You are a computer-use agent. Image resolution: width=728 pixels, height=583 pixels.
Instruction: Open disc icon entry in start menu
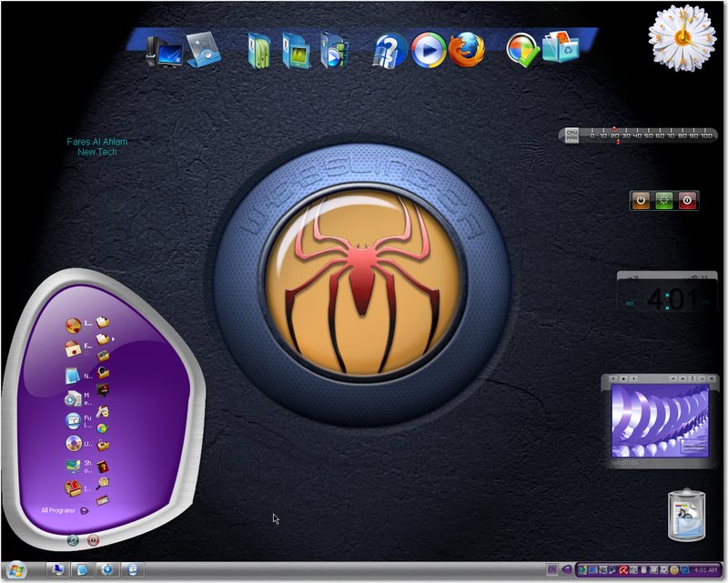[x=74, y=443]
